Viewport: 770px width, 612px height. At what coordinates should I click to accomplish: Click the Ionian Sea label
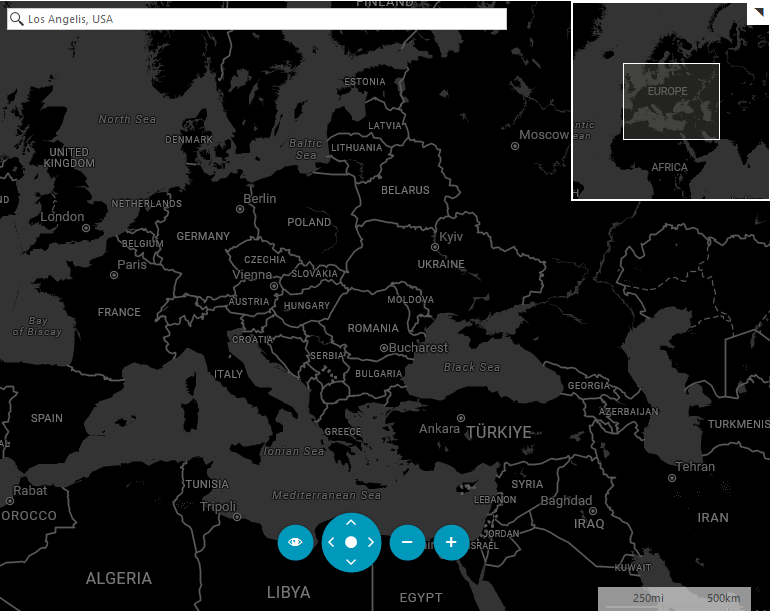click(294, 451)
